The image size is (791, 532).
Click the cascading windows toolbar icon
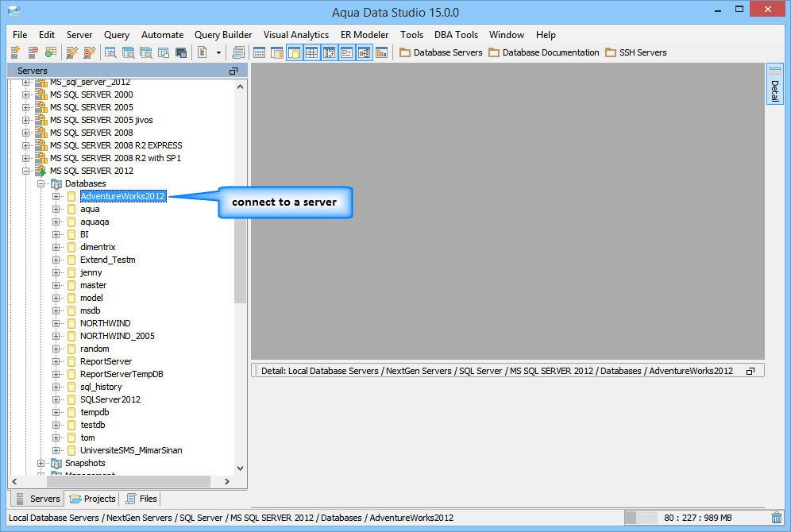[x=164, y=52]
